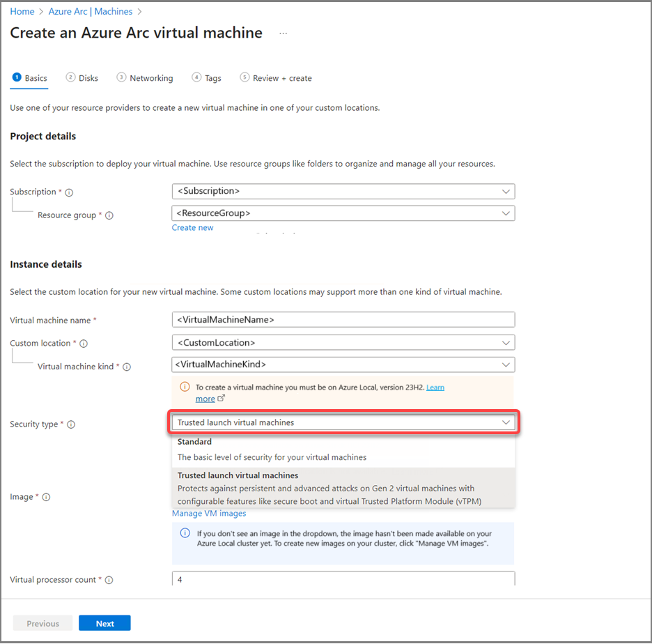Go to the Review + create tab
This screenshot has height=644, width=652.
pyautogui.click(x=276, y=78)
